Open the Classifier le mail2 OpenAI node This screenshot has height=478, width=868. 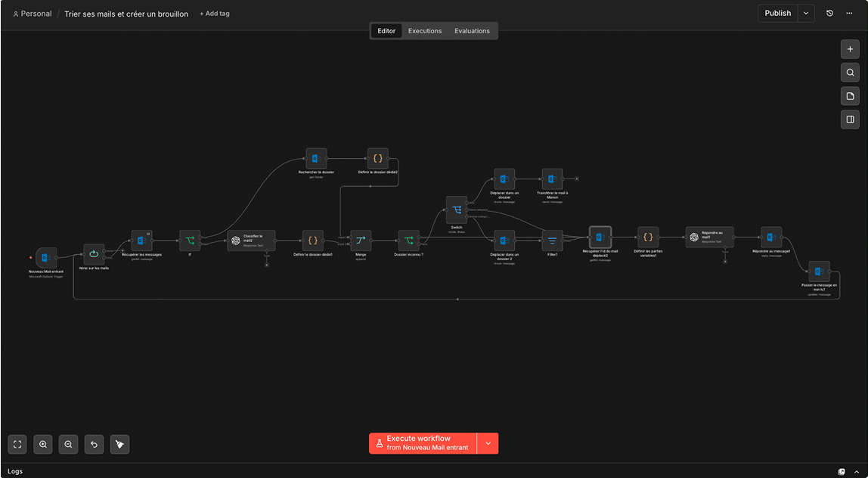tap(251, 241)
